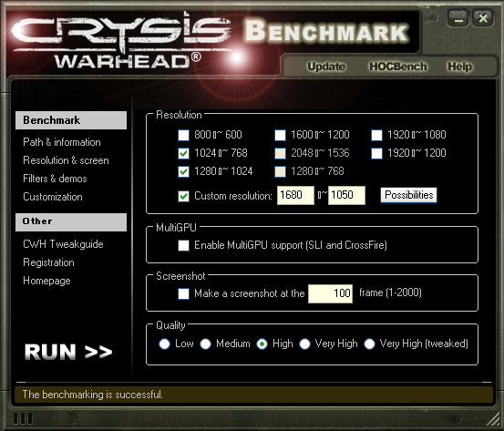This screenshot has width=504, height=431.
Task: Uncheck the 1024 x 768 resolution
Action: click(183, 153)
